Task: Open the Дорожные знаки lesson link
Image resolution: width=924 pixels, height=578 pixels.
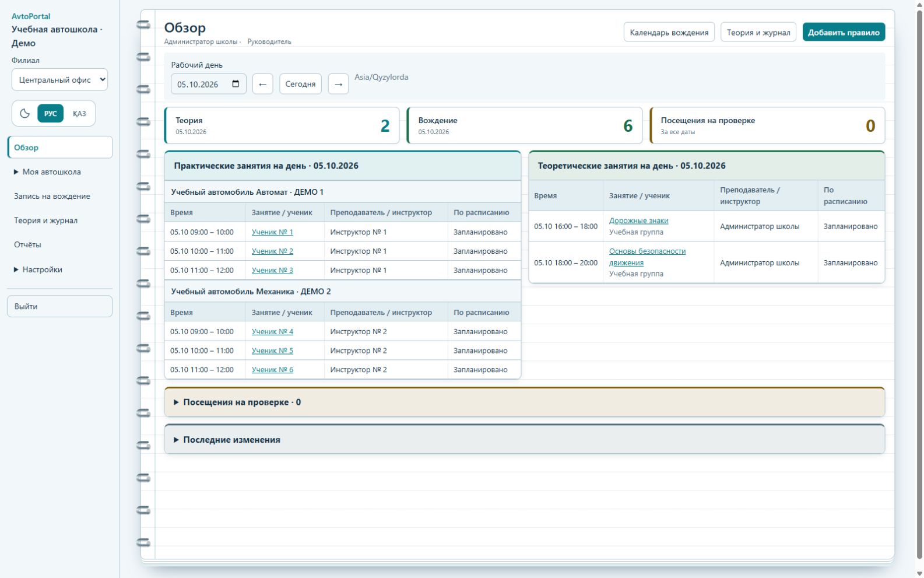Action: coord(638,220)
